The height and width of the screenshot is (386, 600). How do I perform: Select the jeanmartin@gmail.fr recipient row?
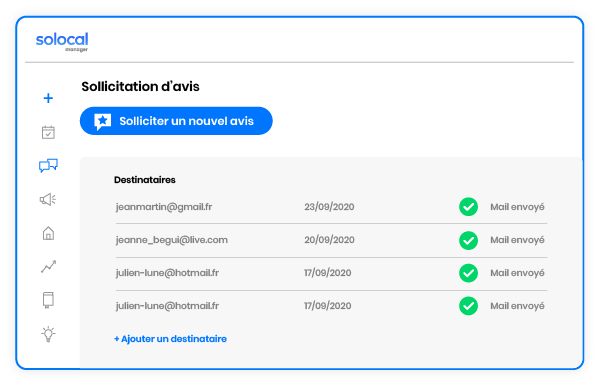331,207
